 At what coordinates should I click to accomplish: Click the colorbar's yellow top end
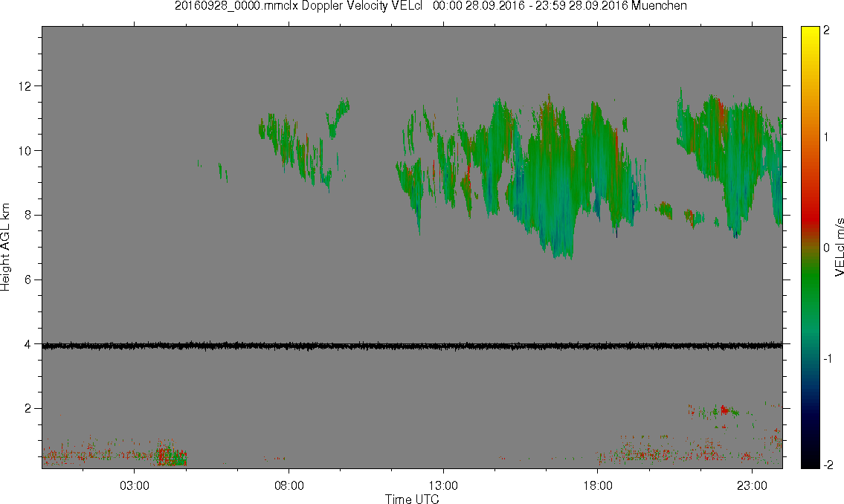point(810,31)
